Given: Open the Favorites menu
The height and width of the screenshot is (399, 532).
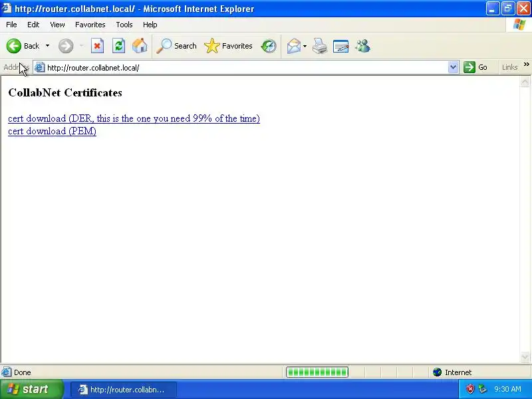Looking at the screenshot, I should [90, 25].
